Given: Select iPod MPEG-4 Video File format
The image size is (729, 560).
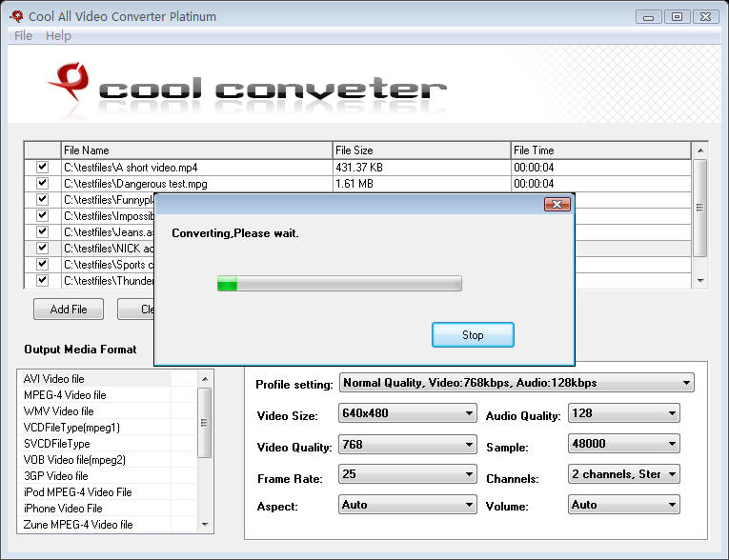Looking at the screenshot, I should [107, 492].
